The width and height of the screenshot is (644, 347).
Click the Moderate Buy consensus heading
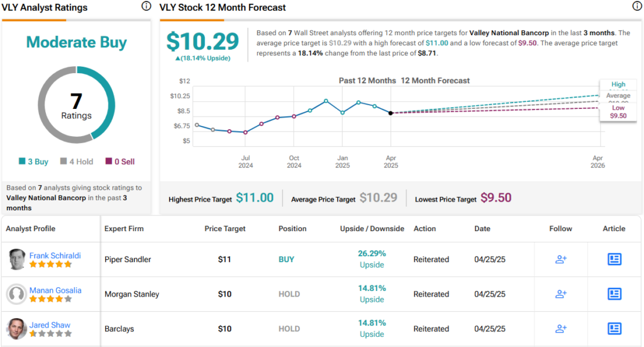(76, 42)
